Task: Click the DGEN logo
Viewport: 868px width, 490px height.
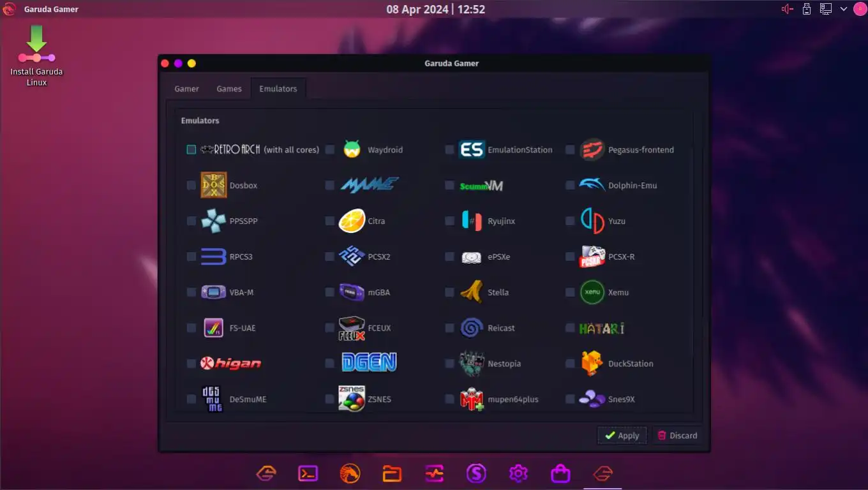Action: click(369, 363)
